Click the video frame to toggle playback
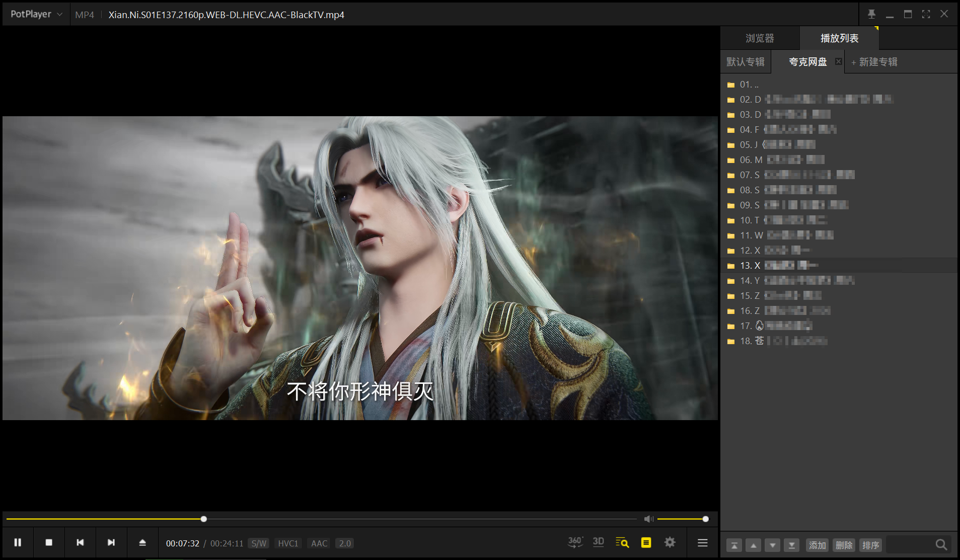 click(x=360, y=268)
